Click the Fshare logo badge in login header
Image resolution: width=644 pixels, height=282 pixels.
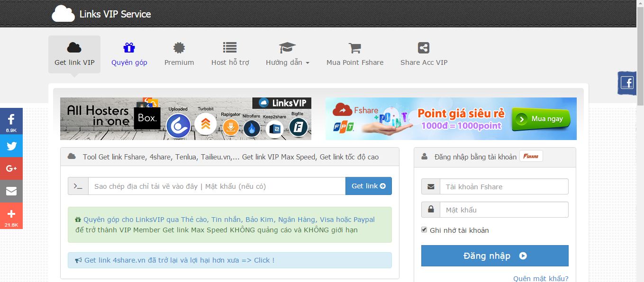point(531,157)
